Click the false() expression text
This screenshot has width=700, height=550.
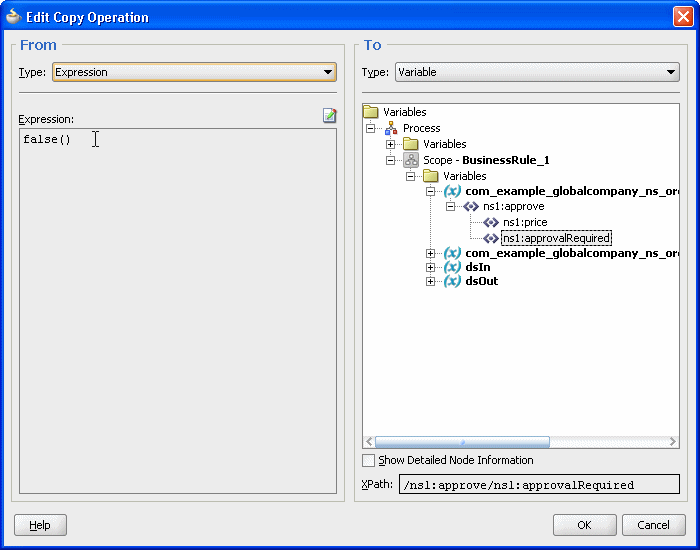(47, 139)
